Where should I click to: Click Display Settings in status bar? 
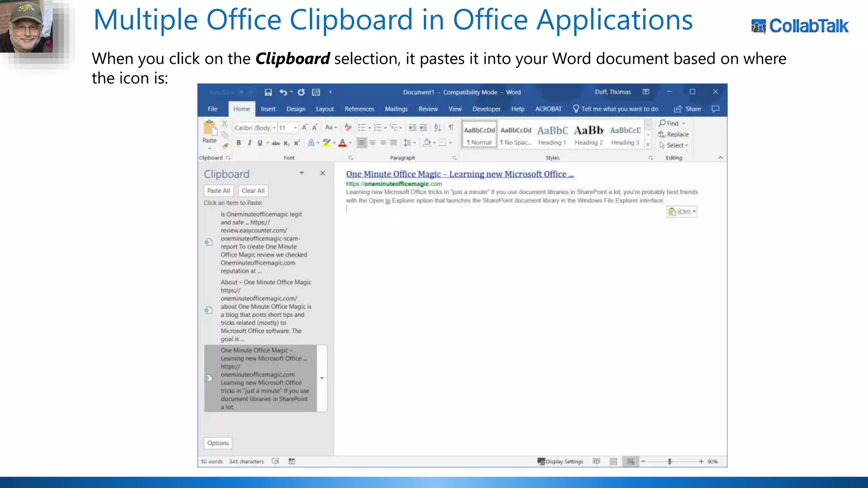point(560,461)
